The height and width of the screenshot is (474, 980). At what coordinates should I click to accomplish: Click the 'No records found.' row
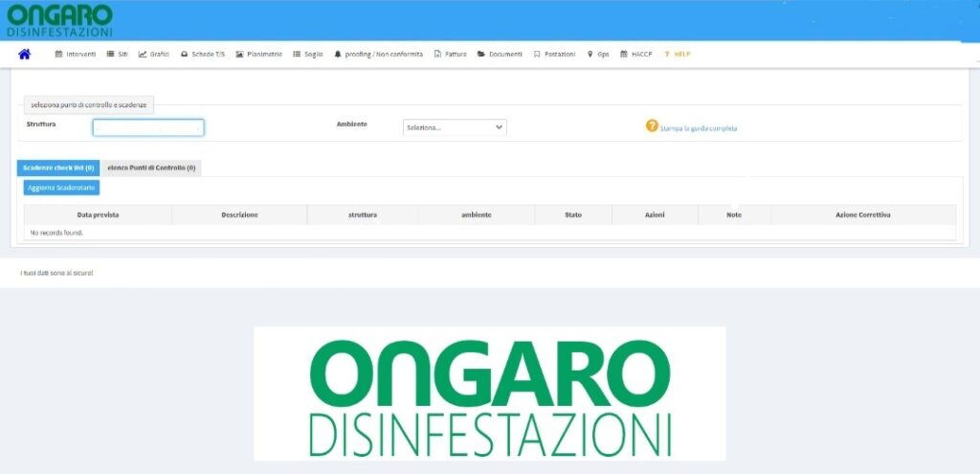pos(490,233)
